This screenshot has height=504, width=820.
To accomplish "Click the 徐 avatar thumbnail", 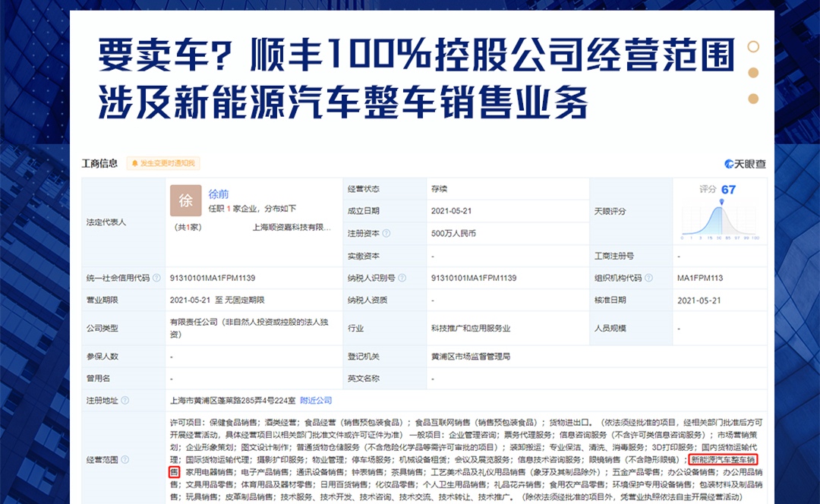I will click(186, 200).
